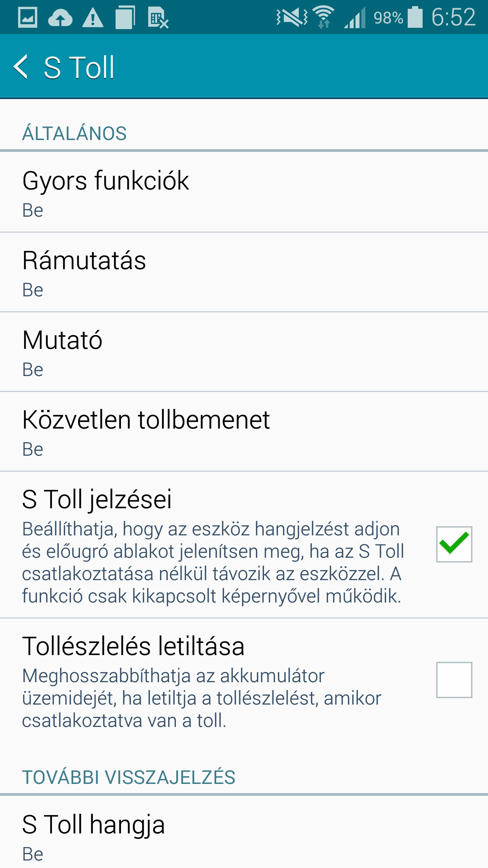488x868 pixels.
Task: Tap the vibrate mute status icon
Action: pyautogui.click(x=292, y=17)
